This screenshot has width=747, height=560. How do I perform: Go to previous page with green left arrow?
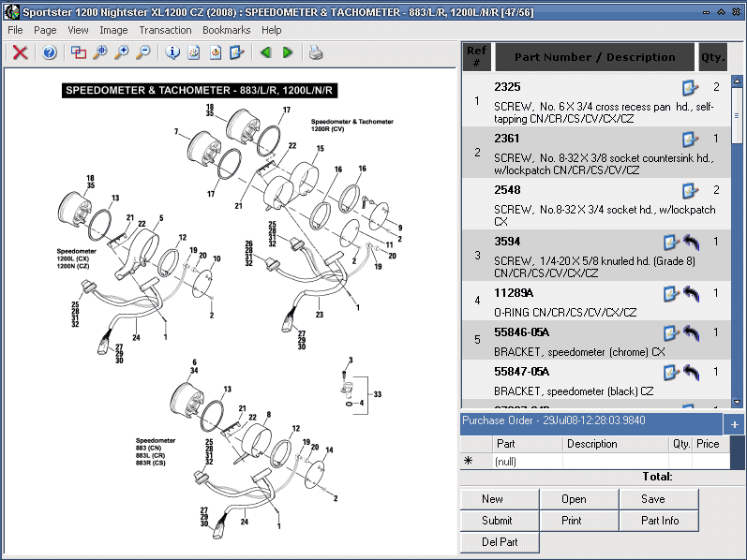(x=266, y=52)
